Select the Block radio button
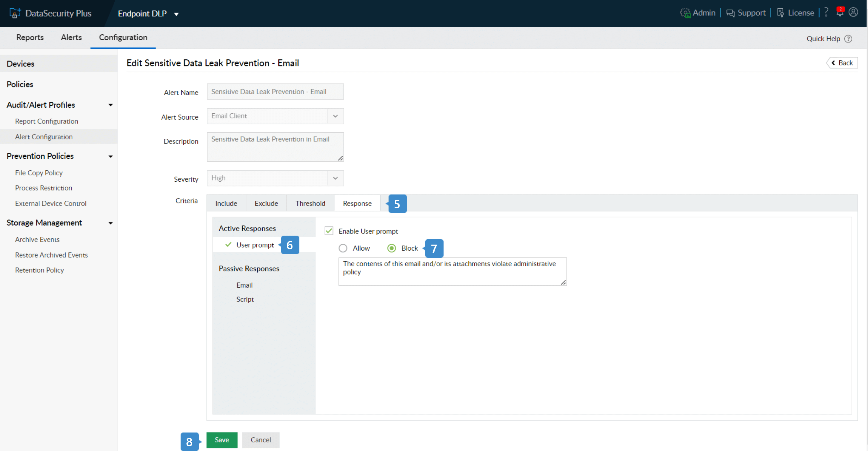Image resolution: width=868 pixels, height=451 pixels. (391, 248)
